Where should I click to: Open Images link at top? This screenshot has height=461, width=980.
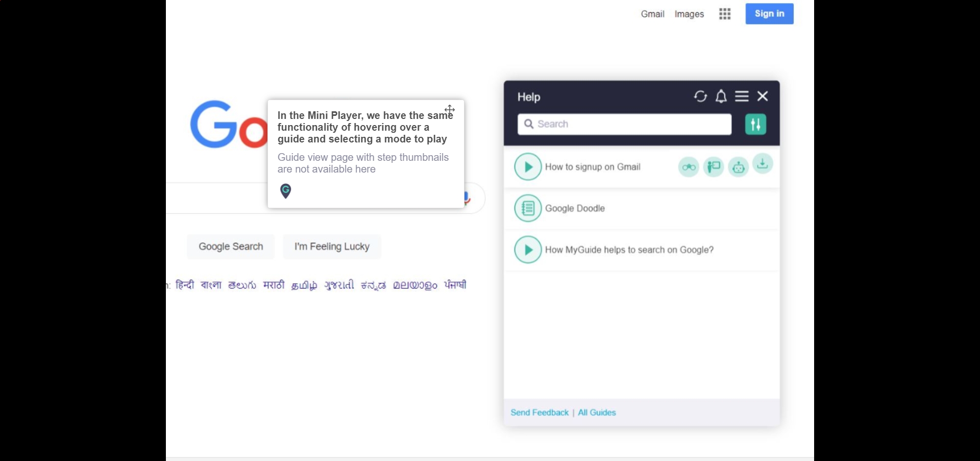[x=690, y=14]
